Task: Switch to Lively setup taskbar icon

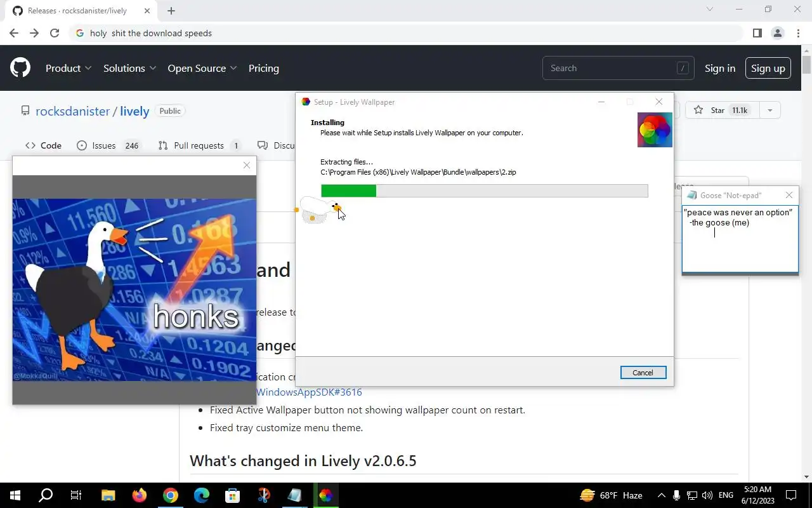Action: click(325, 495)
